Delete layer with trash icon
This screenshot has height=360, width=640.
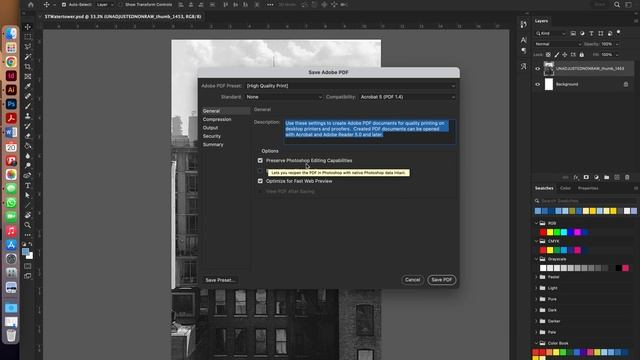tap(627, 177)
